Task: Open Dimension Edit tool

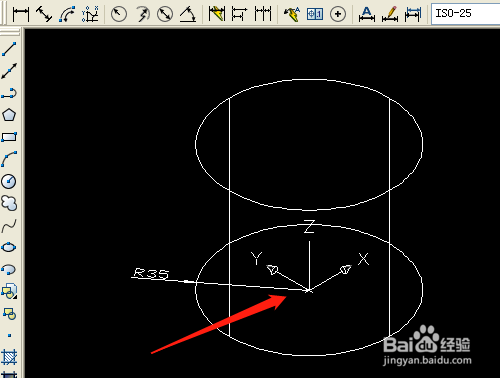Action: pyautogui.click(x=367, y=14)
